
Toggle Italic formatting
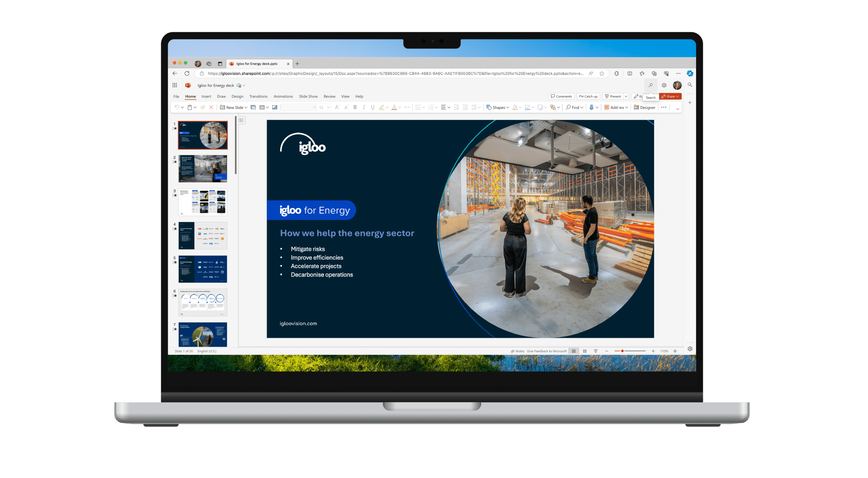tap(364, 107)
